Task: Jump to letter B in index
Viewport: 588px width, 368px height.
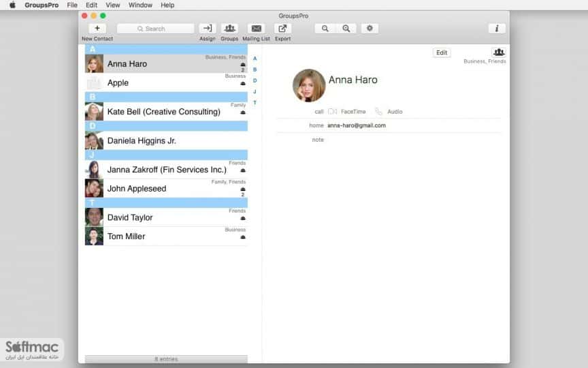Action: [255, 70]
